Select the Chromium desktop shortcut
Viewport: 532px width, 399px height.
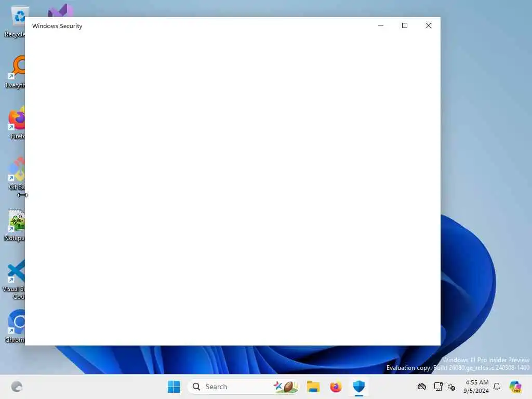click(15, 326)
